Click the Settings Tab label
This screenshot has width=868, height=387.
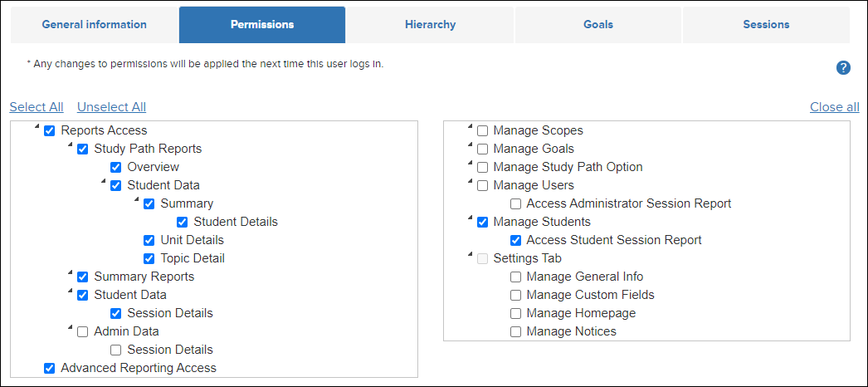coord(528,258)
